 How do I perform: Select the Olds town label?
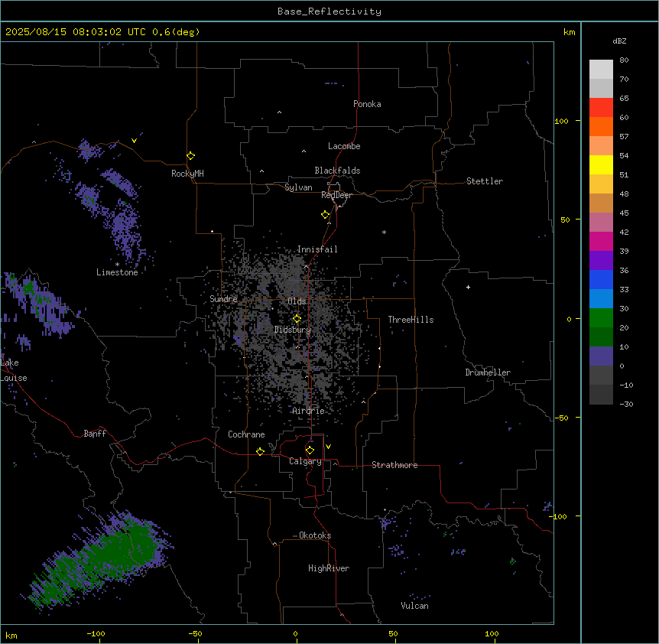pyautogui.click(x=297, y=301)
